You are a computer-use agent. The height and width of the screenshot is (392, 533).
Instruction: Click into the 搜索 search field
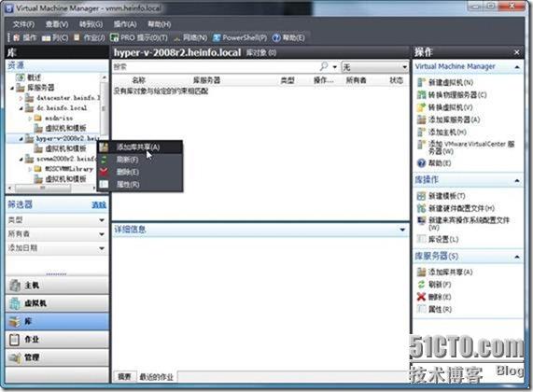[214, 66]
